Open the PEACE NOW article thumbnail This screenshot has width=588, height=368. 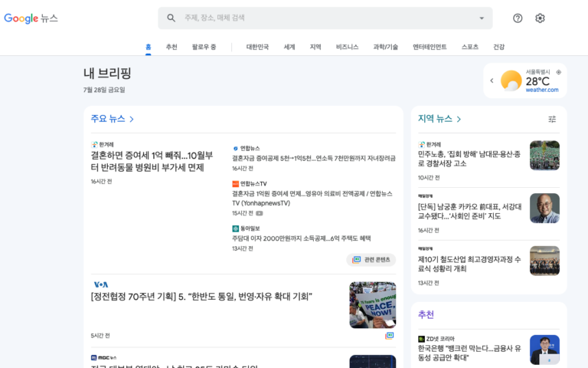click(x=372, y=304)
